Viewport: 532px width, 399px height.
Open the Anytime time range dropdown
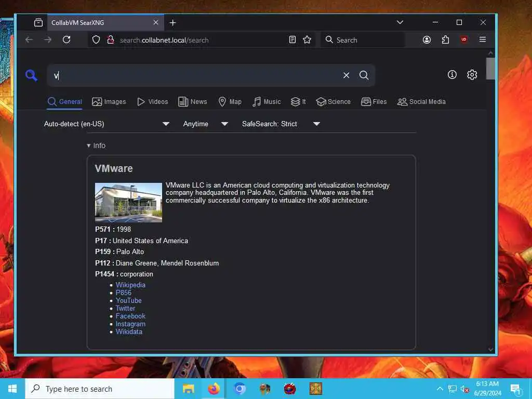tap(205, 124)
